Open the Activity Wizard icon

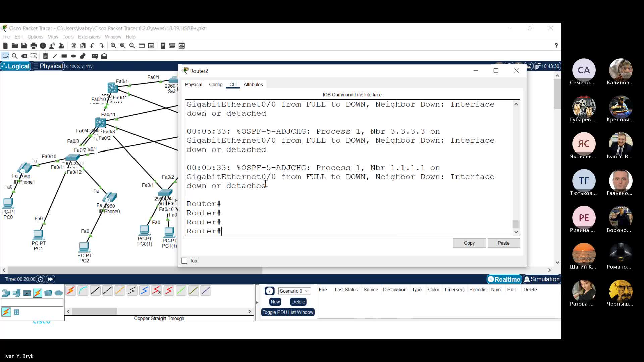pos(52,46)
